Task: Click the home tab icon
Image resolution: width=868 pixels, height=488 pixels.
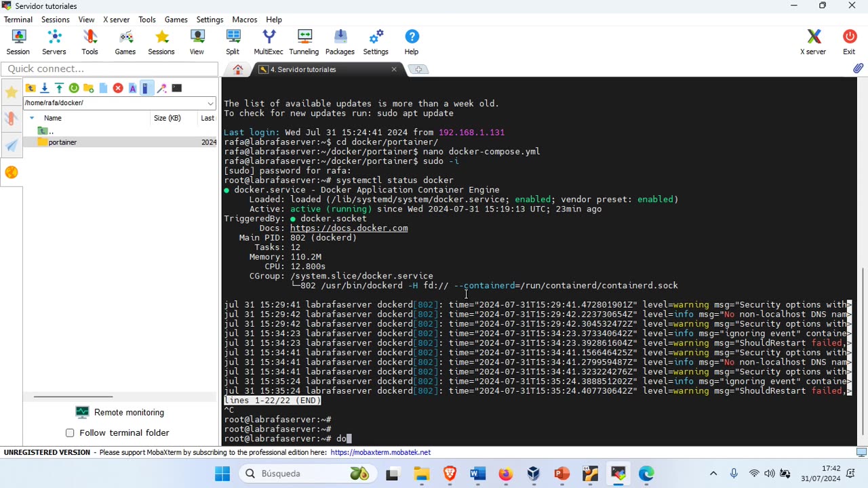Action: [238, 70]
